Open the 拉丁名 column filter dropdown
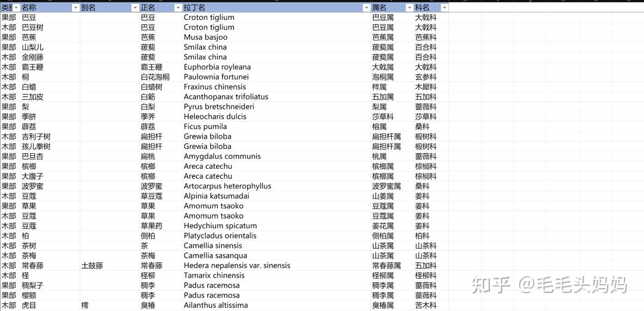The height and width of the screenshot is (311, 644). tap(367, 8)
